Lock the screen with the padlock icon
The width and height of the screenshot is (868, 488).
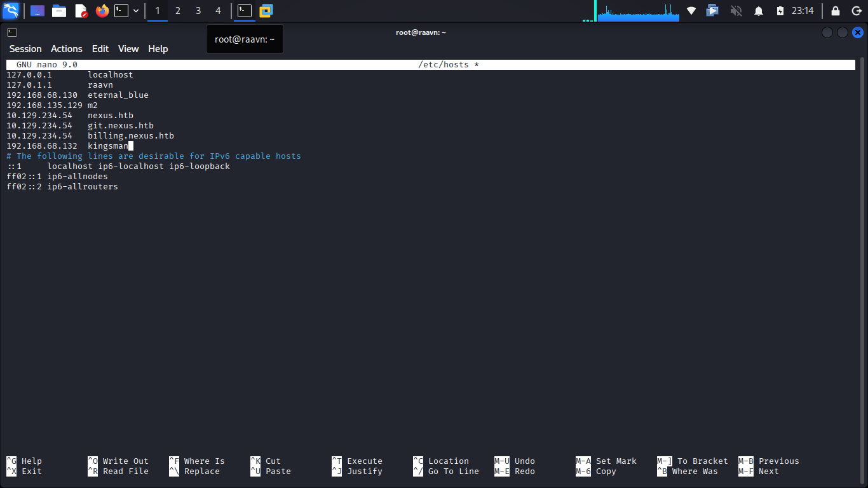(836, 11)
